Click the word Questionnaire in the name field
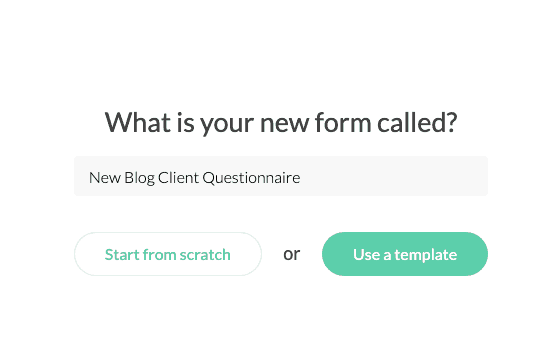 [x=251, y=178]
